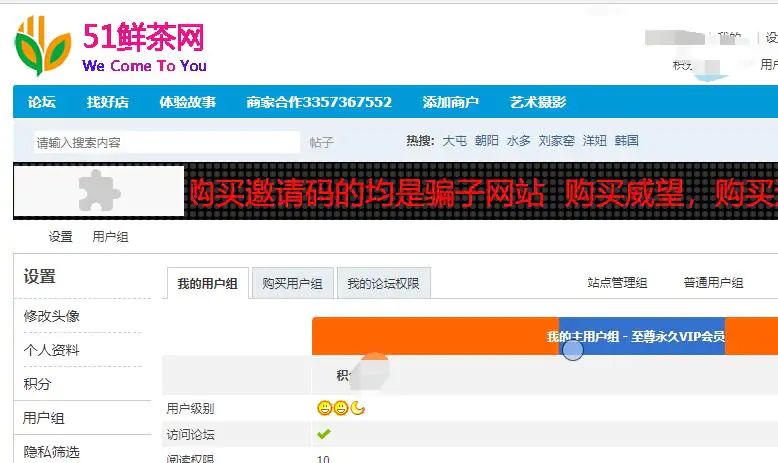The width and height of the screenshot is (778, 463).
Task: Select 添加商户 in the nav bar
Action: coord(451,102)
